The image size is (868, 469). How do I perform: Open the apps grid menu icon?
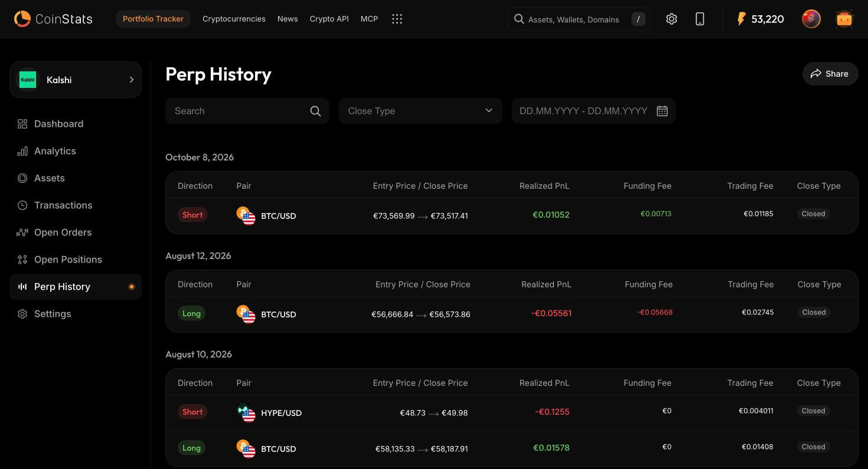tap(397, 19)
